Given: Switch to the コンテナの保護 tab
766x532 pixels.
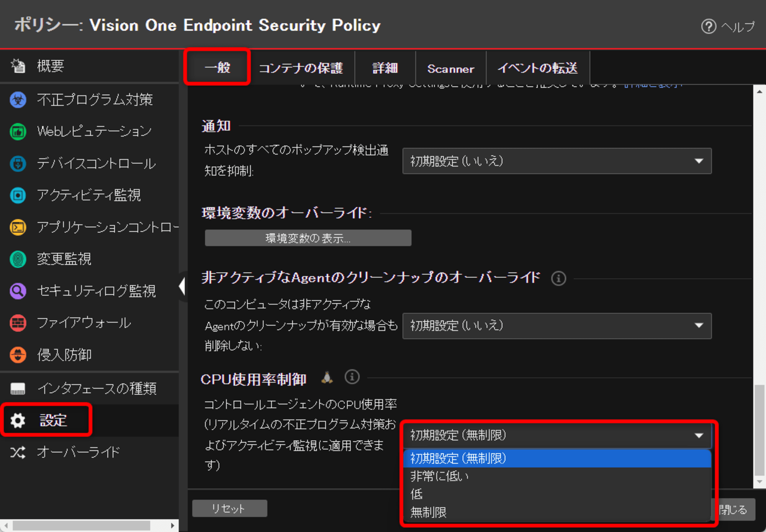Looking at the screenshot, I should (301, 68).
